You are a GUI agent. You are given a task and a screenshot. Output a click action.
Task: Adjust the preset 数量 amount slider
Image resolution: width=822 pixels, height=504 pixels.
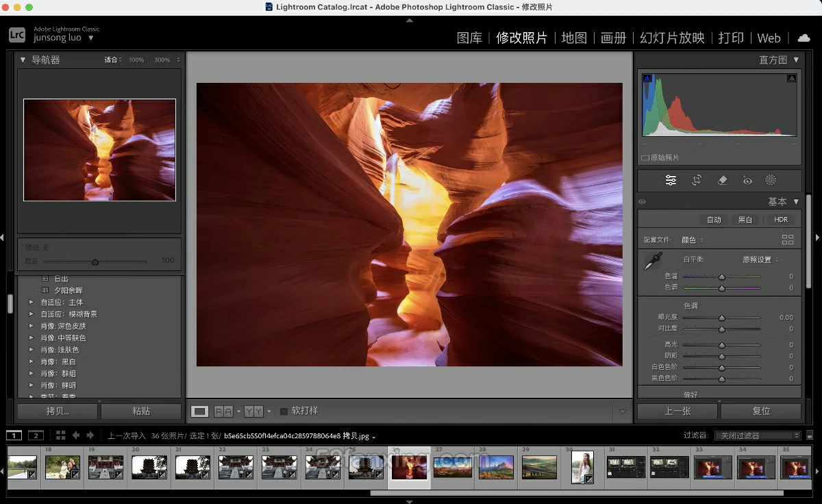point(95,262)
